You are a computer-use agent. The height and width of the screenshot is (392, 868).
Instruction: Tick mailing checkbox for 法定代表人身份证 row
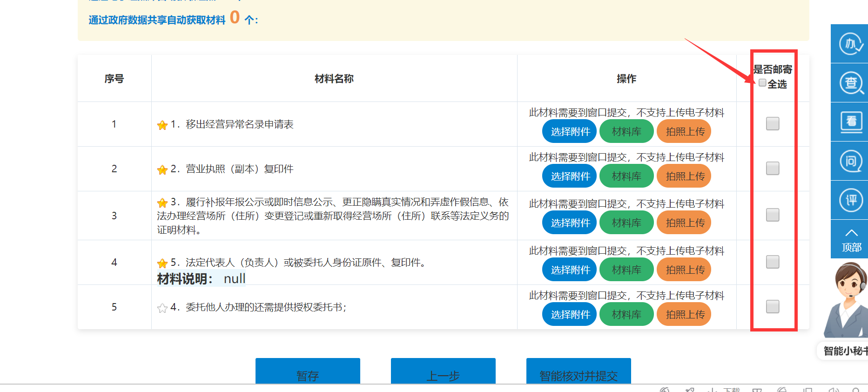[772, 262]
